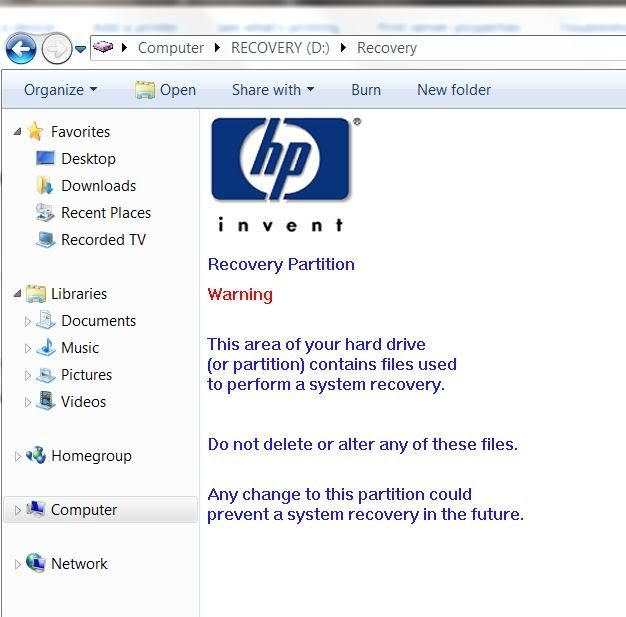
Task: Click the Music library note icon
Action: point(46,347)
